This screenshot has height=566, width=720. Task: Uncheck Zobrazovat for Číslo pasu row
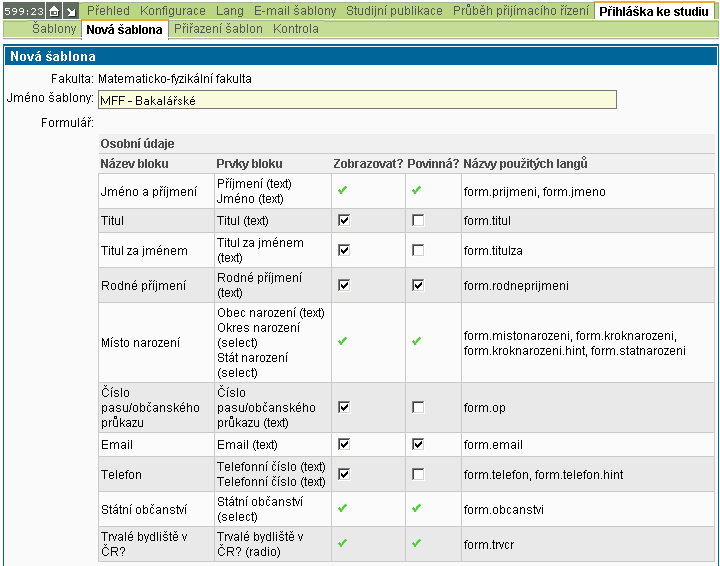(344, 407)
